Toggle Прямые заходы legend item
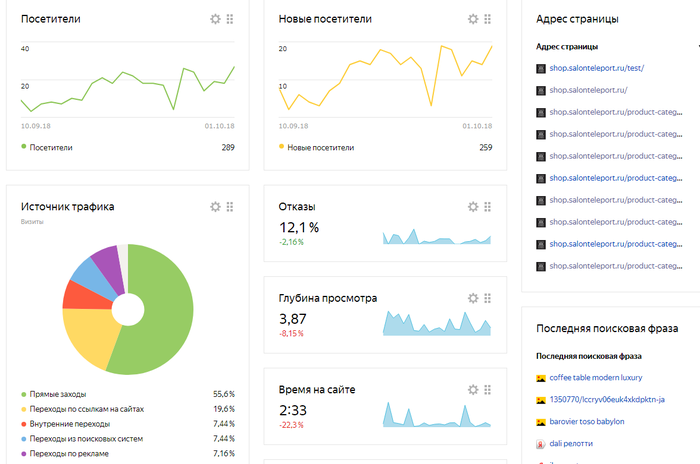The height and width of the screenshot is (464, 700). point(60,394)
